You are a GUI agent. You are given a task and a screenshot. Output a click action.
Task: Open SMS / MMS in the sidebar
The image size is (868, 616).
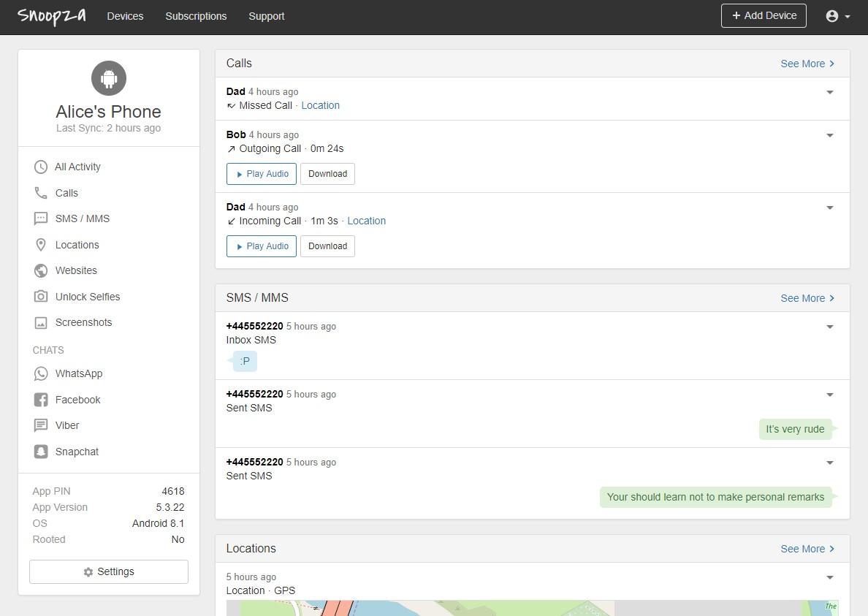83,218
